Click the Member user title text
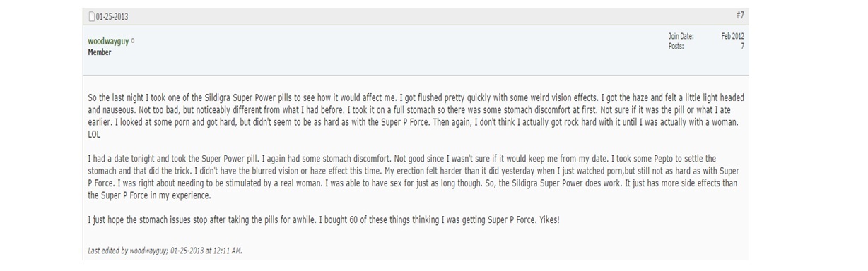Viewport: 868px width, 271px height. coord(100,52)
